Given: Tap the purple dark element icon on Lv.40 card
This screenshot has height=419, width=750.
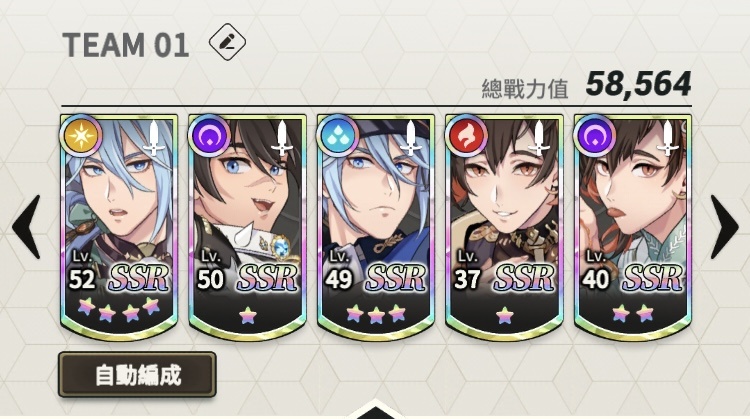Looking at the screenshot, I should tap(595, 136).
